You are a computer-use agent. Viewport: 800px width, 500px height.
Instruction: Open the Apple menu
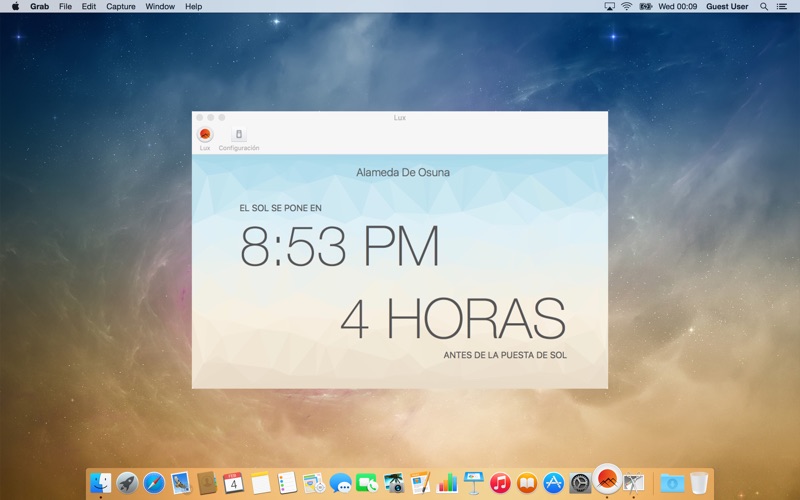pos(16,6)
